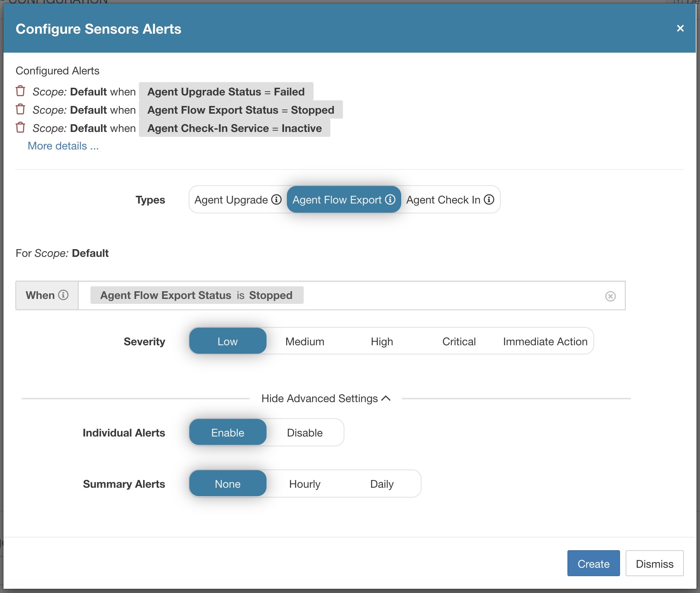Screen dimensions: 700x593
Task: Click inside the When condition input field
Action: pyautogui.click(x=351, y=295)
